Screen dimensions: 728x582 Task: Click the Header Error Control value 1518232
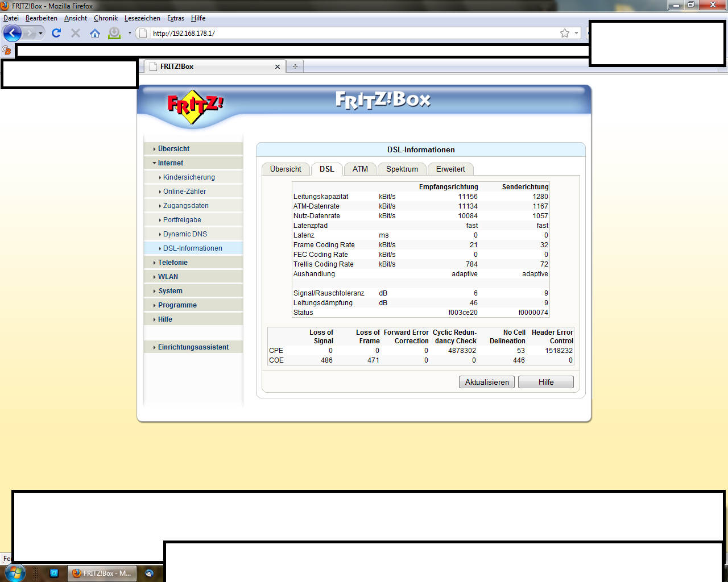(x=559, y=351)
